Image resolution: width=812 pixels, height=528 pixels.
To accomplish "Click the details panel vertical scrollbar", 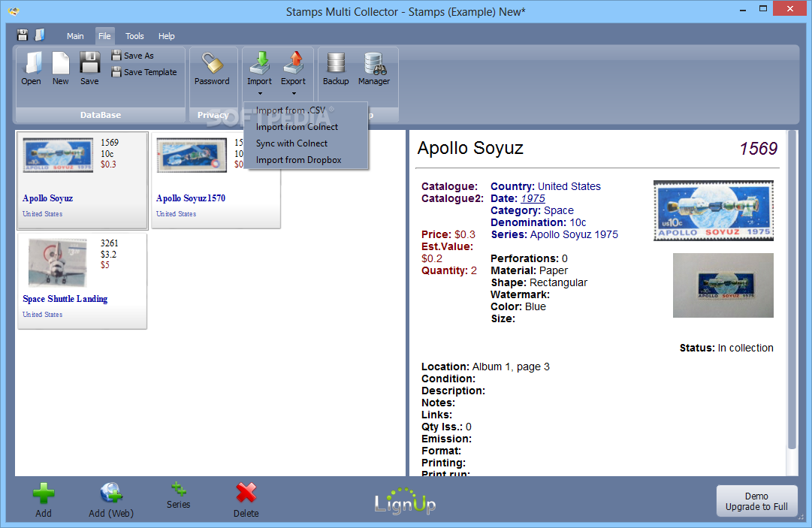I will click(x=791, y=290).
